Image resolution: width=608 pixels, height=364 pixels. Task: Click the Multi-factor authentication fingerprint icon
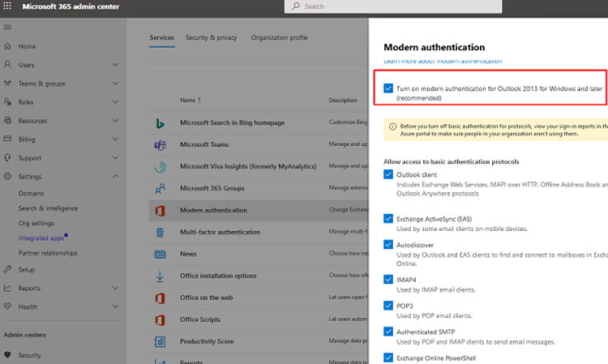pyautogui.click(x=160, y=233)
